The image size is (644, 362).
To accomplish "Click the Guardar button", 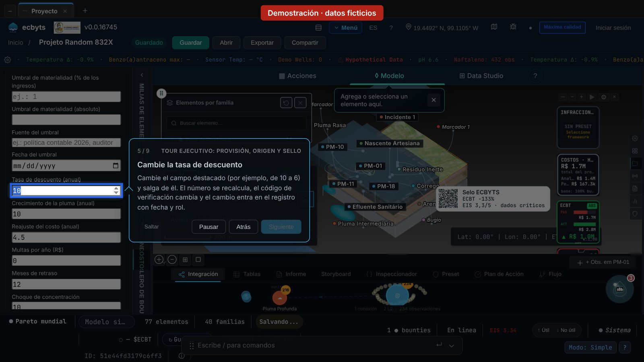I will 191,43.
